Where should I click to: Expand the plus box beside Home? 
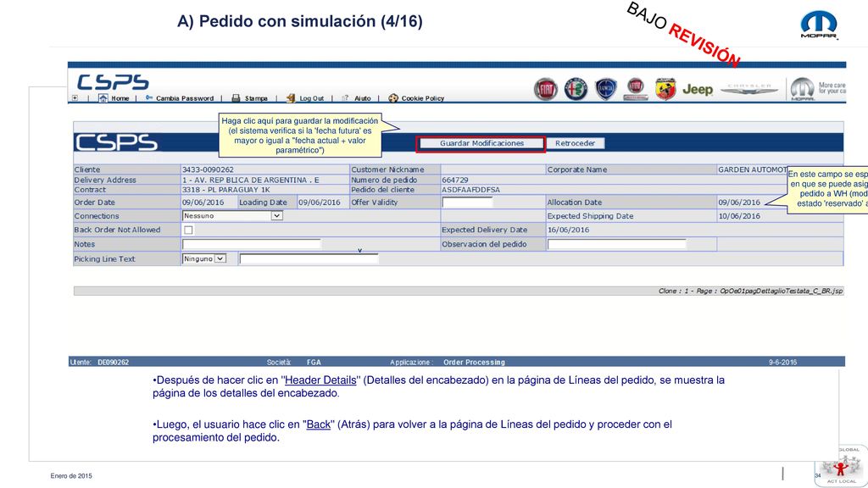click(x=75, y=98)
